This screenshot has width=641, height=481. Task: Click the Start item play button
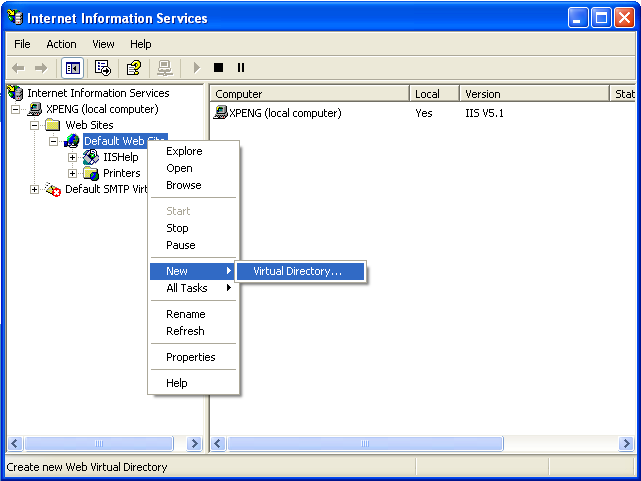[197, 68]
